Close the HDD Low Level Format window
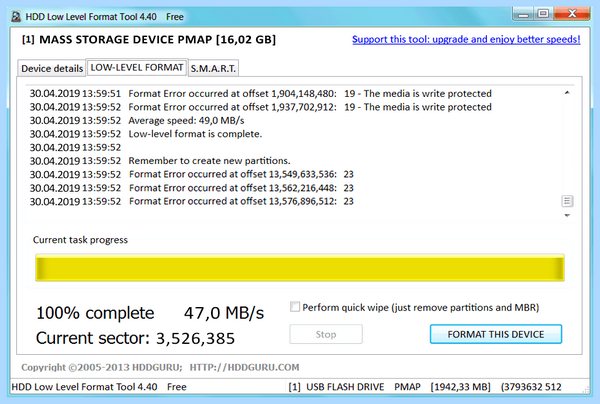 coord(572,14)
